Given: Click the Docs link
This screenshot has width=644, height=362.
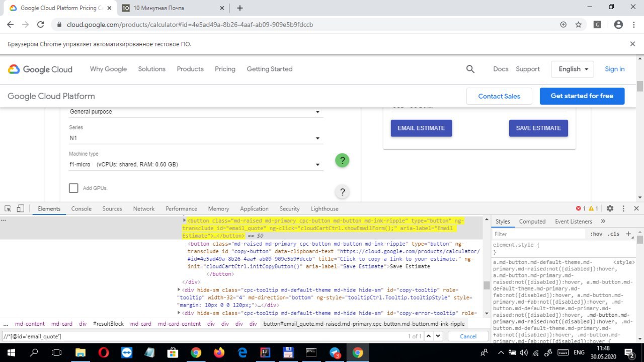Looking at the screenshot, I should (501, 69).
